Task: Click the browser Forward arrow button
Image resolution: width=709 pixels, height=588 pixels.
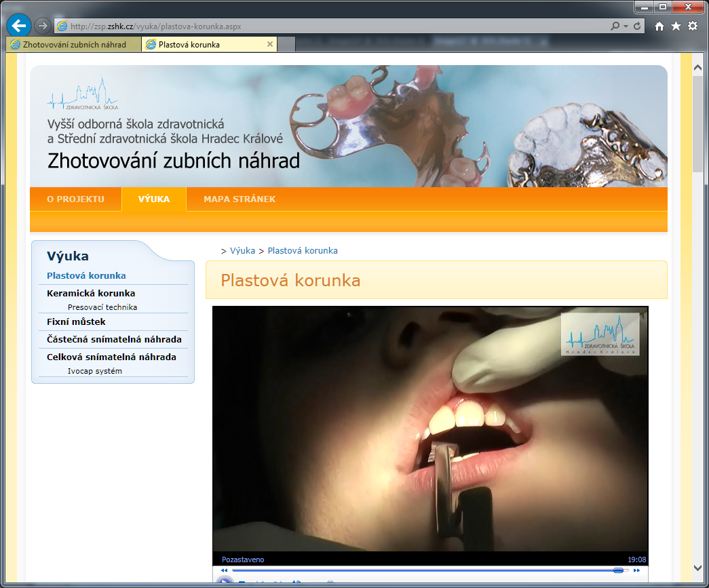Action: point(43,26)
